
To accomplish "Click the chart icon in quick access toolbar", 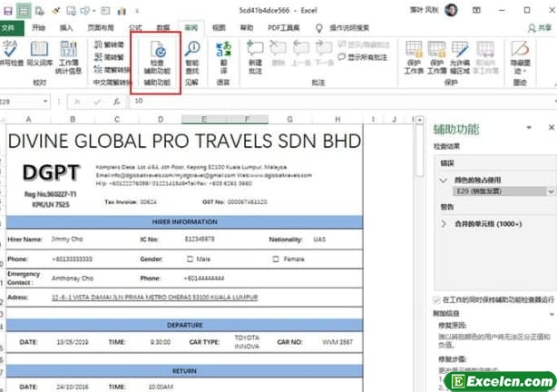I will pyautogui.click(x=122, y=11).
